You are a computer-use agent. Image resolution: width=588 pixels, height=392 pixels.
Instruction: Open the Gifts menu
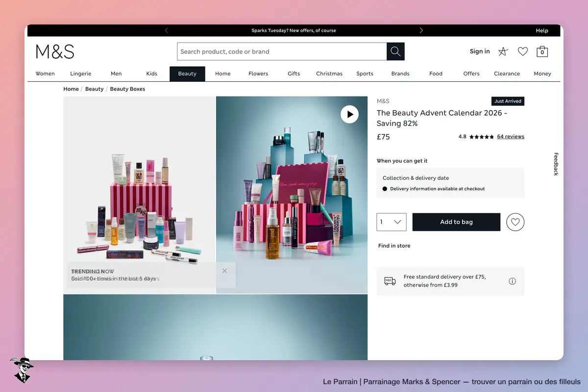click(x=294, y=73)
